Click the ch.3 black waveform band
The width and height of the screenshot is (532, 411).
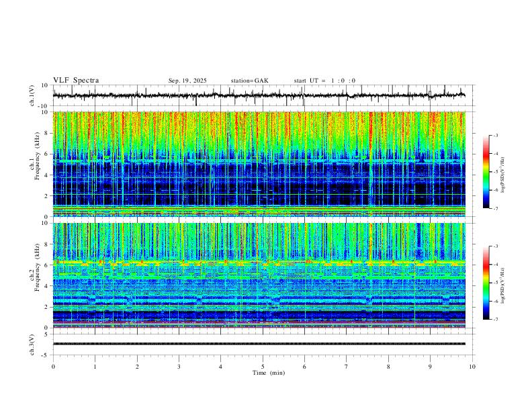coord(259,344)
